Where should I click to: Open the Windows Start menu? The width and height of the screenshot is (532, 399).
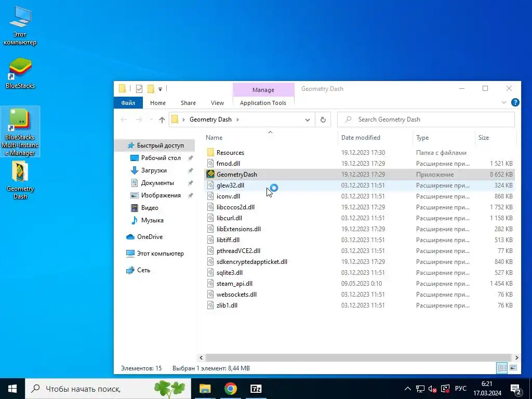(12, 389)
